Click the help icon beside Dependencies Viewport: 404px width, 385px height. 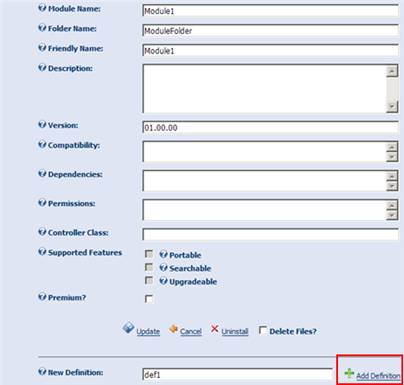pos(42,174)
